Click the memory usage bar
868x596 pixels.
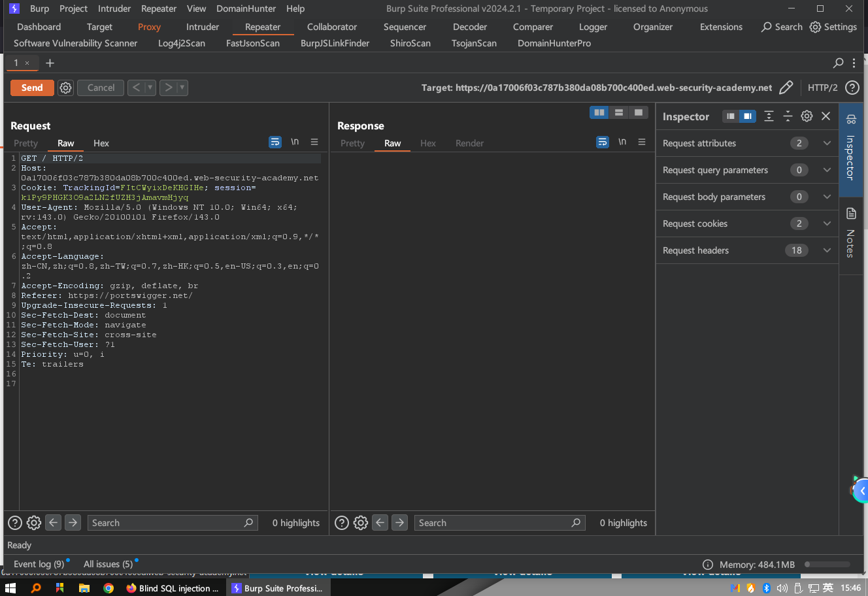coord(827,564)
